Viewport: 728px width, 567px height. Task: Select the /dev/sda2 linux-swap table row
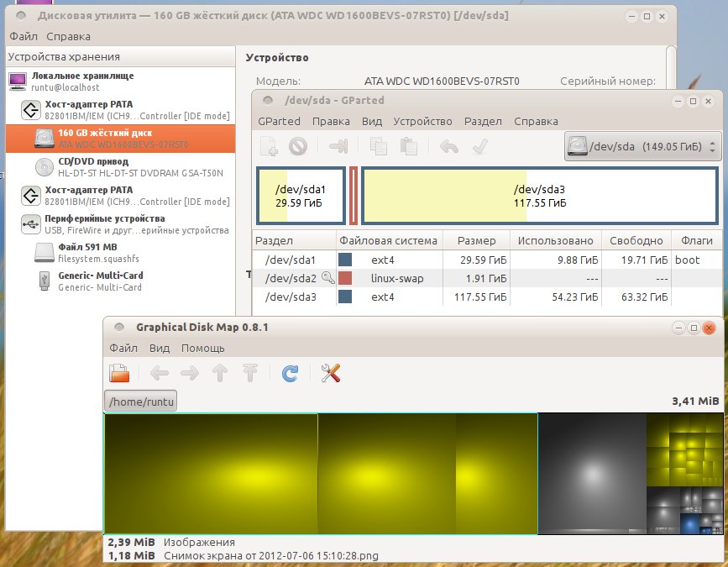click(488, 278)
